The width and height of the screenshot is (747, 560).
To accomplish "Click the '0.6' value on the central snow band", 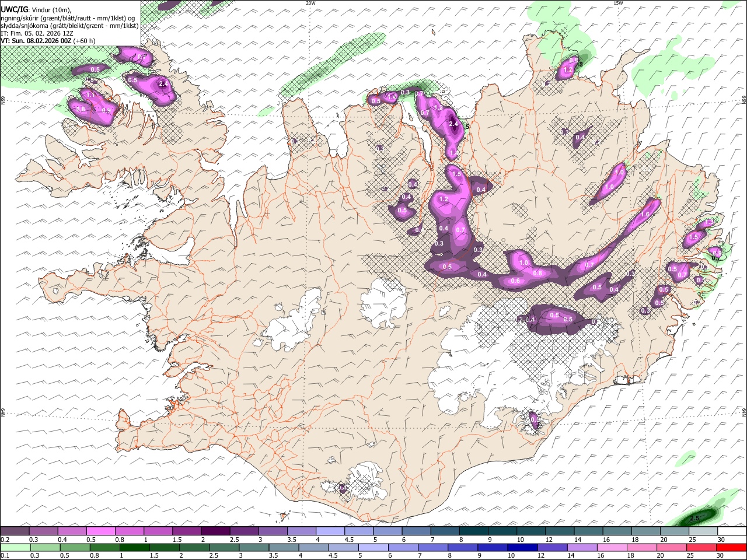I will [515, 281].
